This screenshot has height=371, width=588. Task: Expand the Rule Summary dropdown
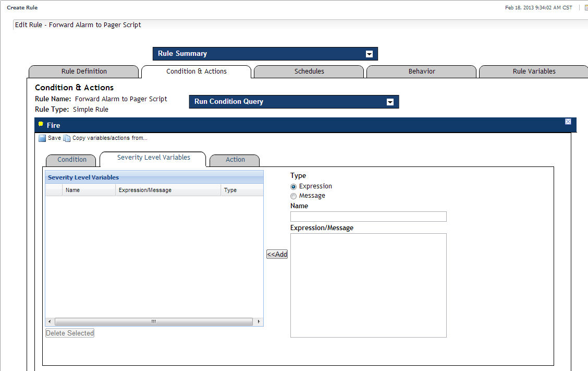[x=369, y=54]
